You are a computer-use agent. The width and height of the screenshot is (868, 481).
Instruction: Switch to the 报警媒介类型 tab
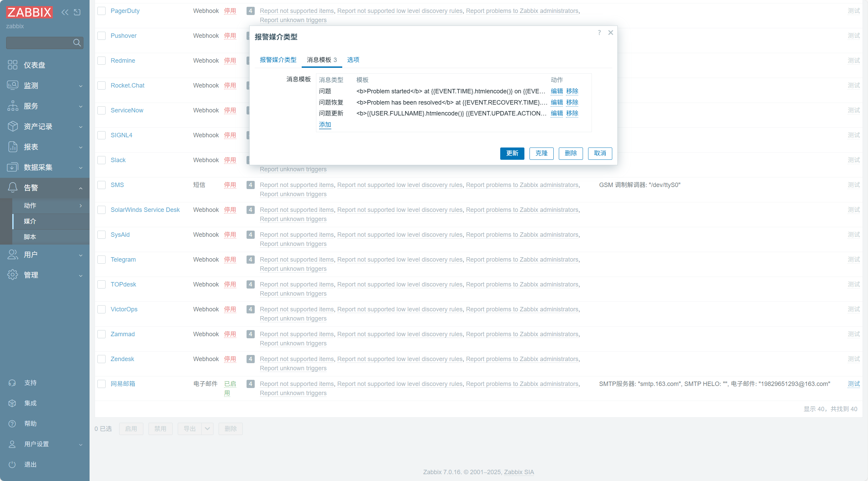click(278, 60)
